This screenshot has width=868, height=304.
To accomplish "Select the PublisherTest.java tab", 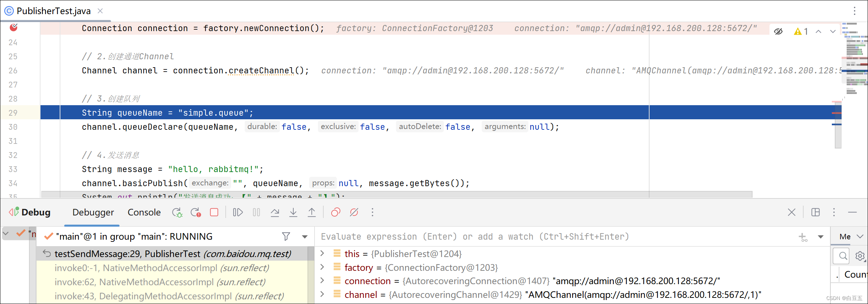I will pyautogui.click(x=54, y=11).
